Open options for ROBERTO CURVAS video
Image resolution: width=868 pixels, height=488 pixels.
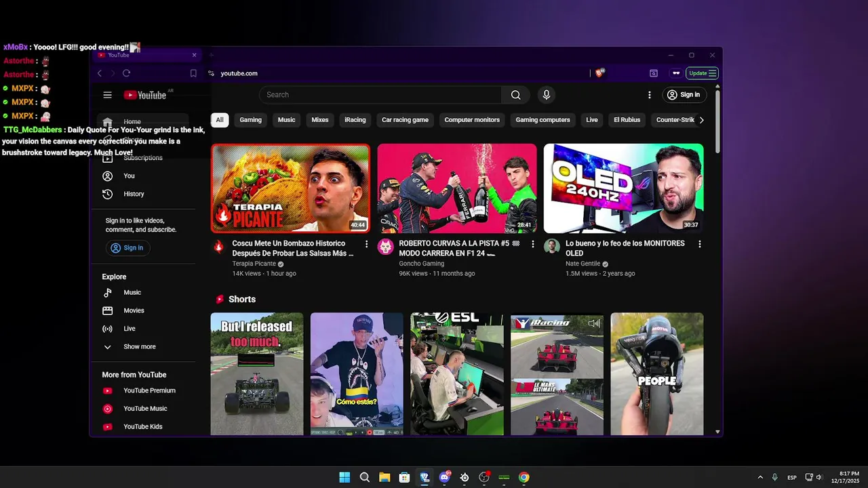pyautogui.click(x=532, y=244)
